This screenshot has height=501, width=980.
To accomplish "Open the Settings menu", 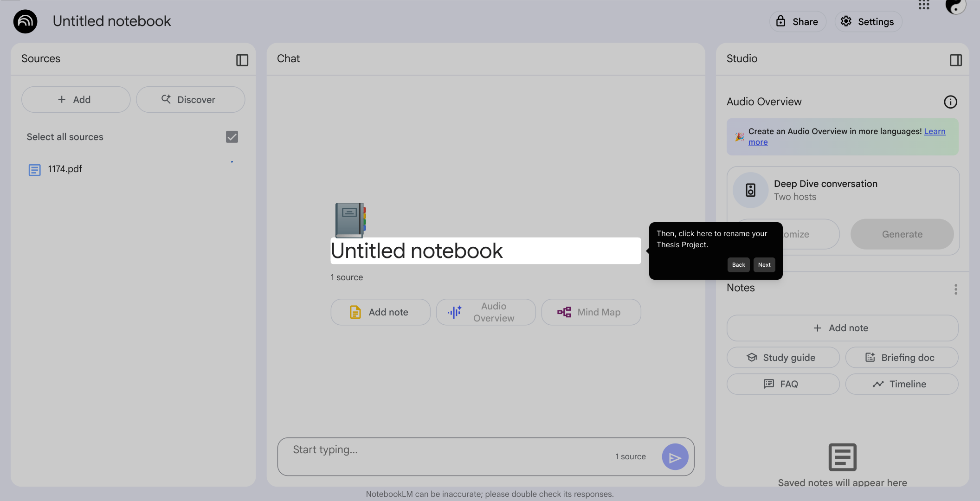I will click(868, 22).
